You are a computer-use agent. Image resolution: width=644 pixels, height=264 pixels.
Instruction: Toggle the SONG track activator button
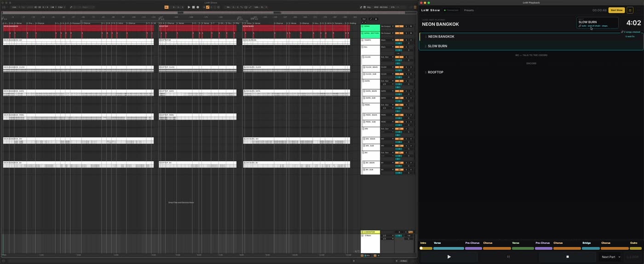(x=399, y=26)
